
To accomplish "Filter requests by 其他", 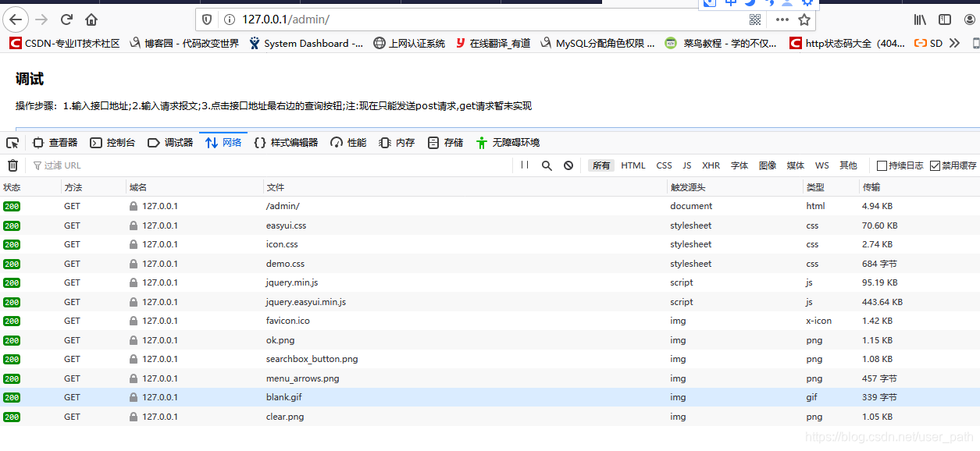I will (x=848, y=165).
